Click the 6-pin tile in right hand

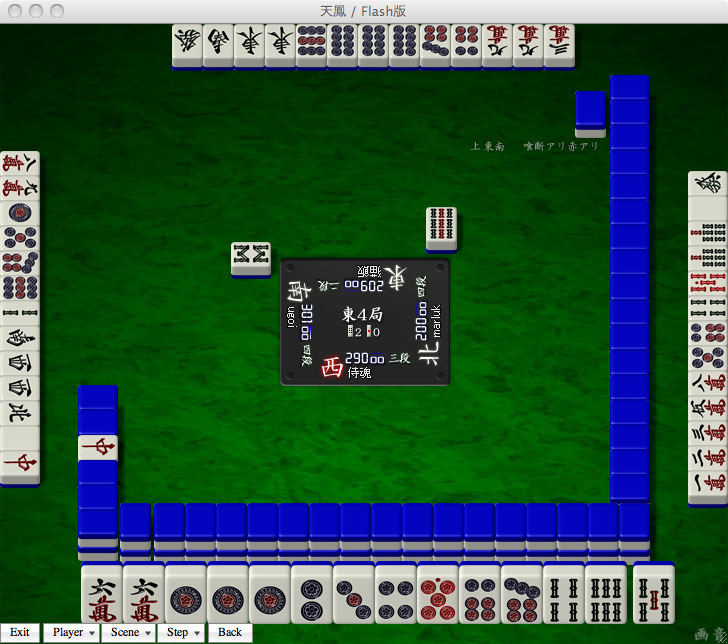point(708,334)
